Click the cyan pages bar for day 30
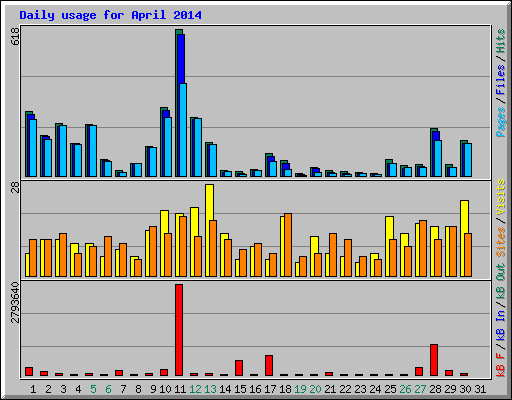Screen dimensions: 512x400 click(468, 160)
